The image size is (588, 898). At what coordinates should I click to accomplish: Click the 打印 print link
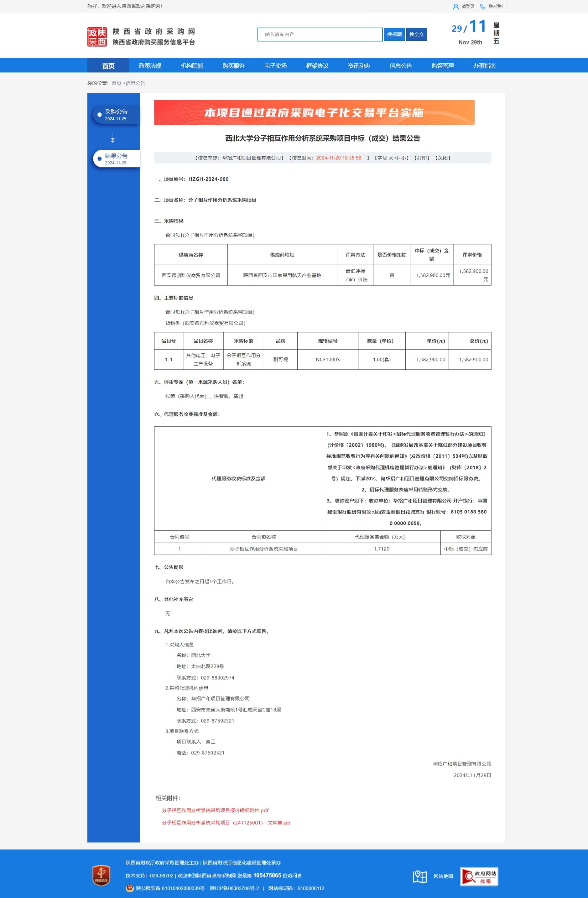(x=422, y=158)
